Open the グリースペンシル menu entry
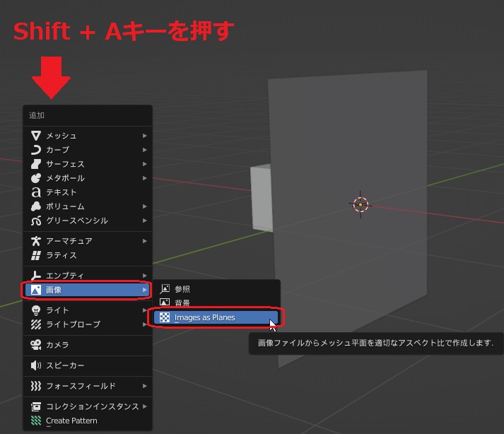 click(88, 221)
